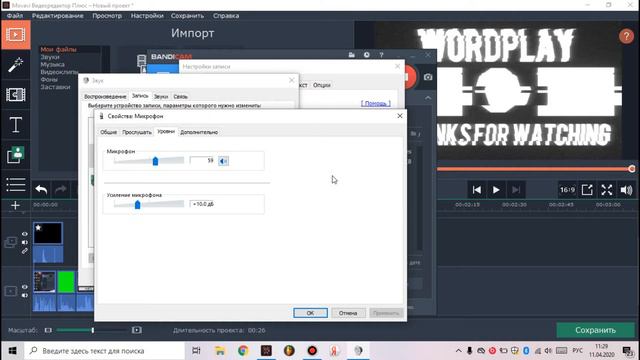Open File Explorer from taskbar
The width and height of the screenshot is (640, 360).
[x=220, y=351]
